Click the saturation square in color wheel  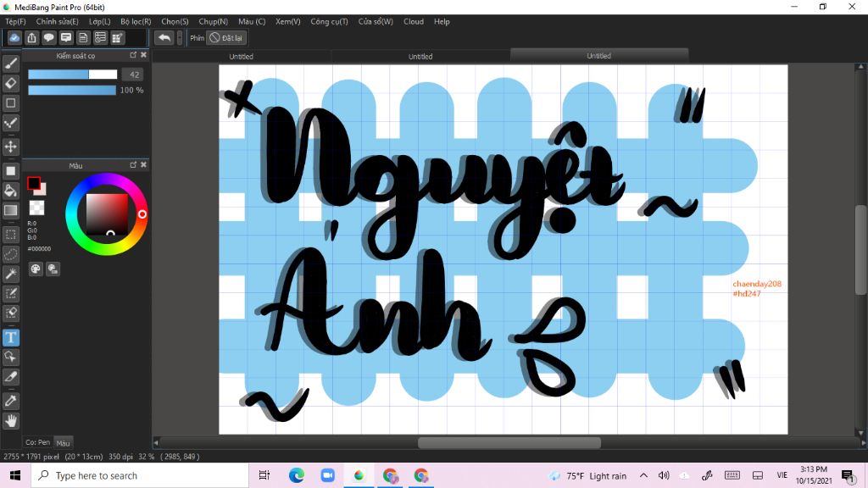[x=107, y=214]
